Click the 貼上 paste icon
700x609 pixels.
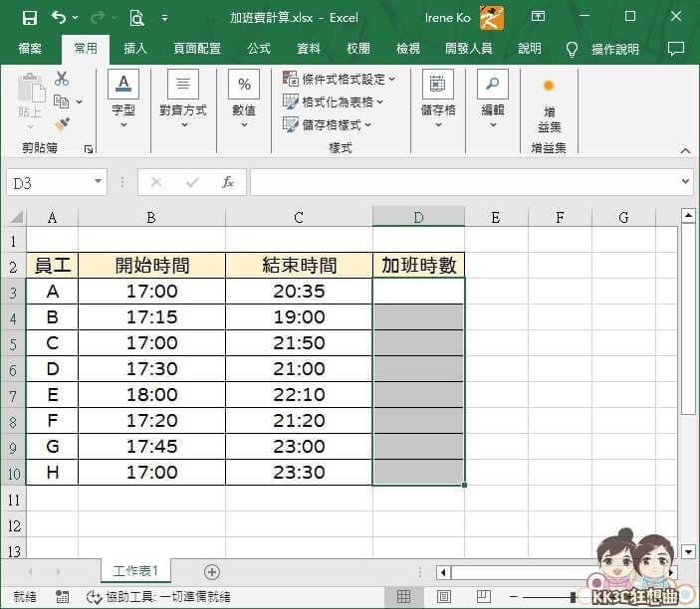pos(30,101)
